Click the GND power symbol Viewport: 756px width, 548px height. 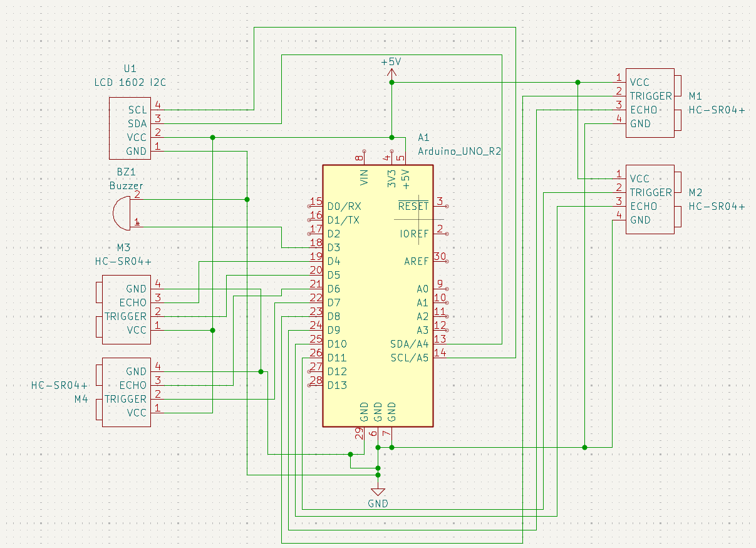pos(378,493)
